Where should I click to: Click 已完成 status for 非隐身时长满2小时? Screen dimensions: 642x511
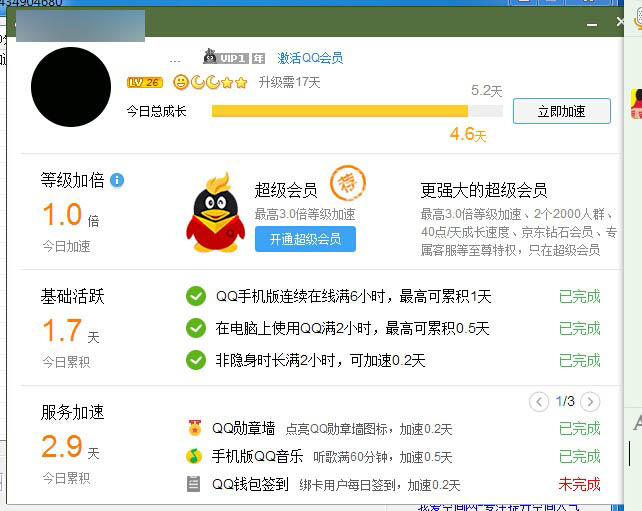(579, 360)
